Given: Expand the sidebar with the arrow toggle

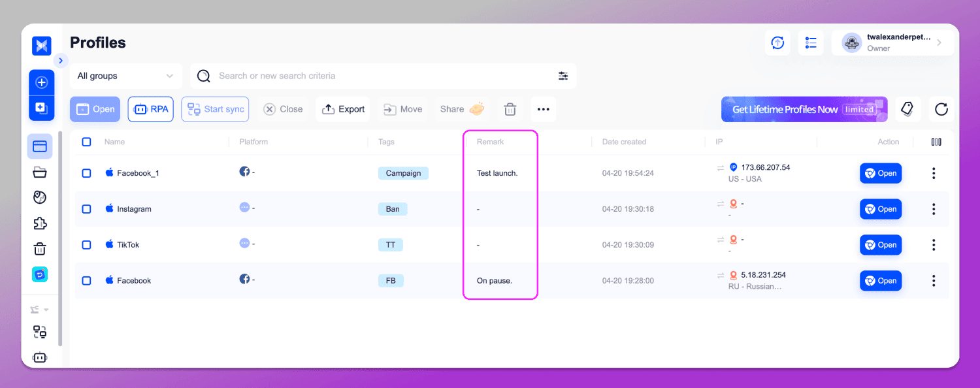Looking at the screenshot, I should click(x=60, y=60).
